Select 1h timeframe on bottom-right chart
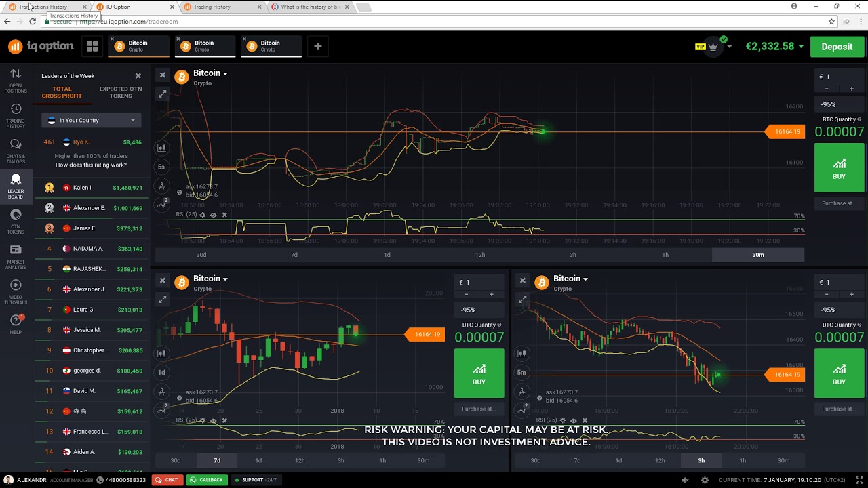The width and height of the screenshot is (868, 488). pyautogui.click(x=743, y=460)
